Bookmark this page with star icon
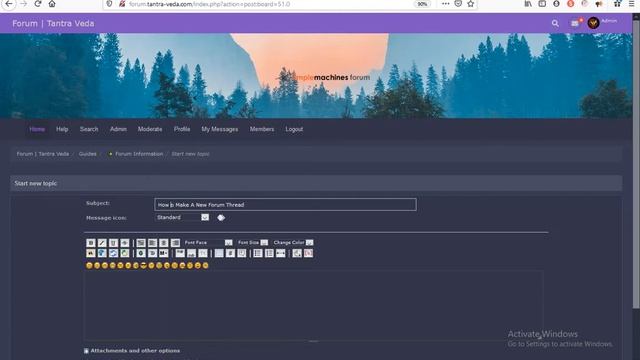640x360 pixels. tap(471, 4)
